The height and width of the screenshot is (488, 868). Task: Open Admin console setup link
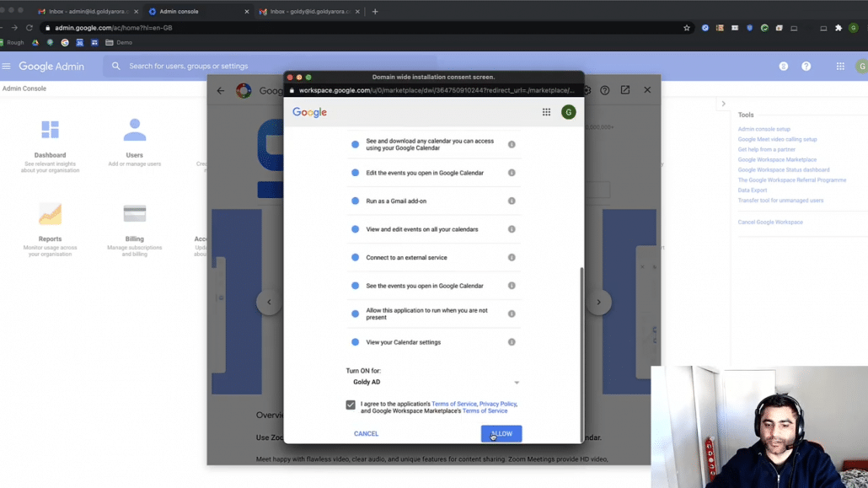point(764,129)
